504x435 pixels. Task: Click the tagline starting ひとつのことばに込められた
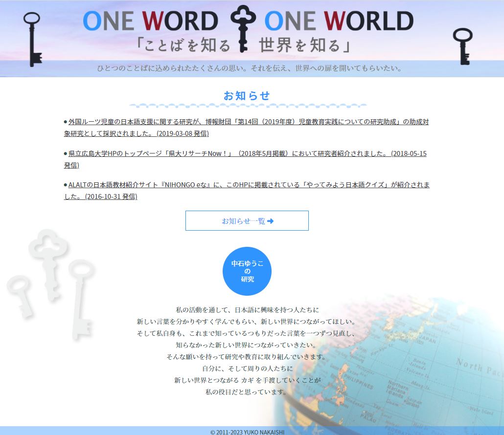tap(250, 68)
